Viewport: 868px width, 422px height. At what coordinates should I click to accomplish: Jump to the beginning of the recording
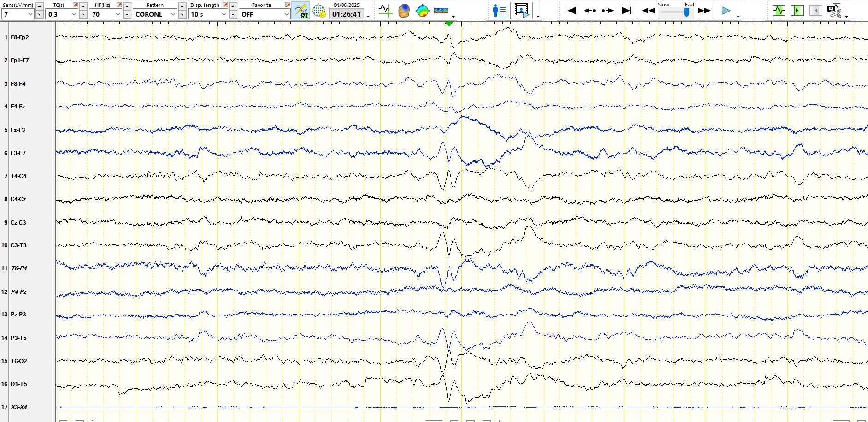(x=571, y=11)
